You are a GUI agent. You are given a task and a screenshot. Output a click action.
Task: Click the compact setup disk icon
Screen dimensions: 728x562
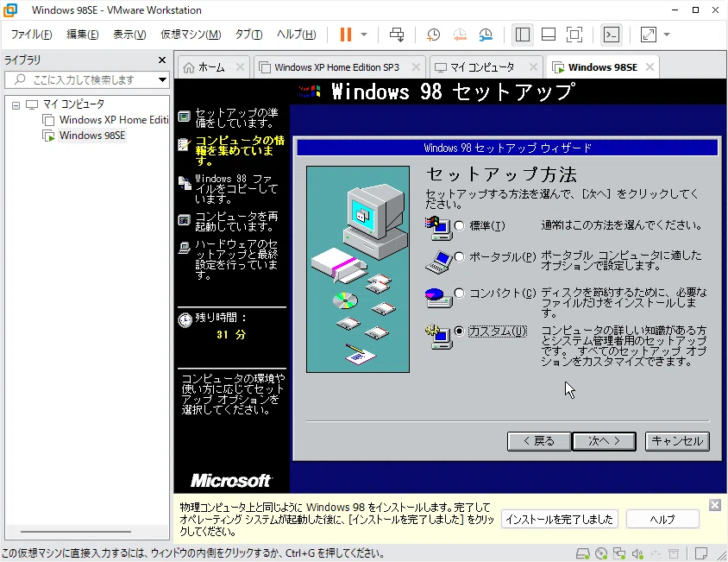[438, 298]
